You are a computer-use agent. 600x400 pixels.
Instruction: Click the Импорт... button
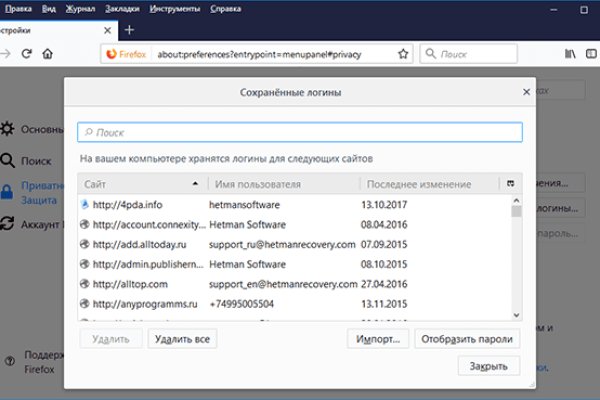pyautogui.click(x=377, y=339)
